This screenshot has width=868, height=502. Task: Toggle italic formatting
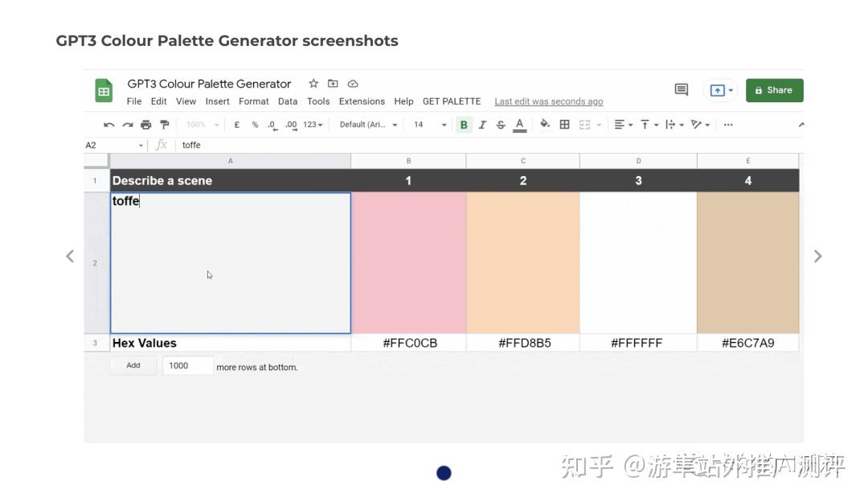click(x=481, y=124)
